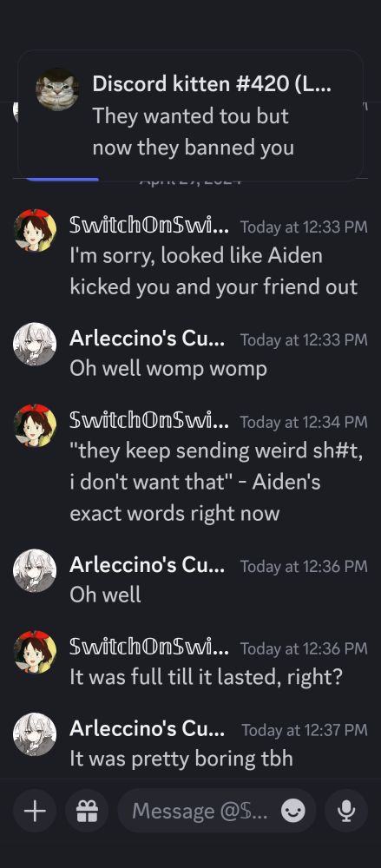Select the 'It was pretty boring tbh' message
This screenshot has height=868, width=381.
[181, 758]
